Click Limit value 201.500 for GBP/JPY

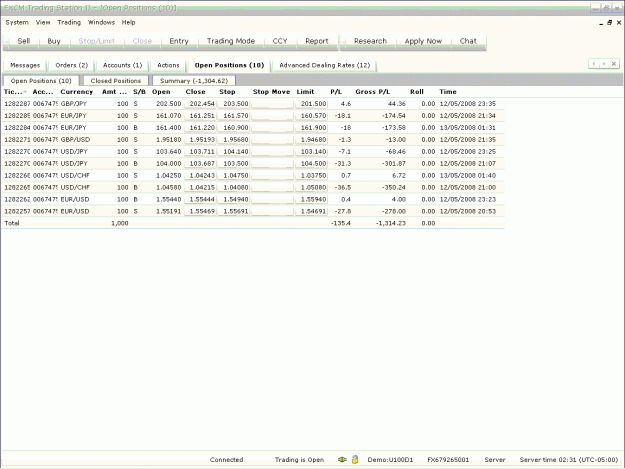pyautogui.click(x=312, y=104)
